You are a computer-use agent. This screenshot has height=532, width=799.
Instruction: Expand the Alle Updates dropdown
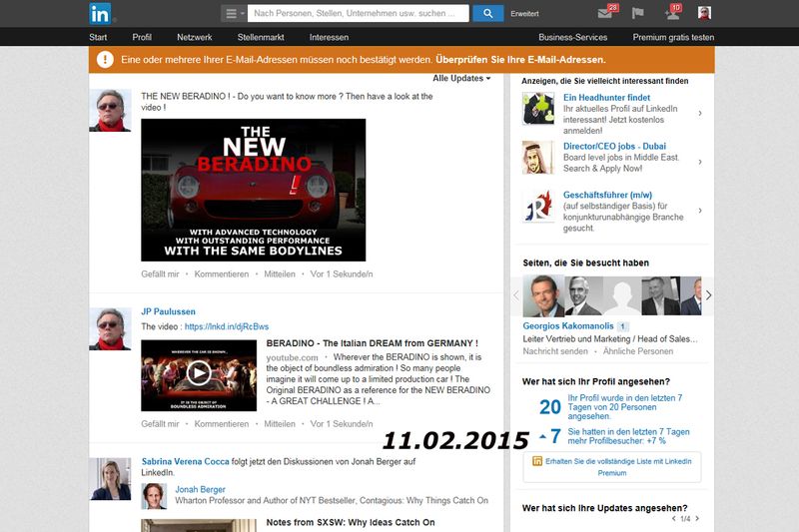point(461,79)
